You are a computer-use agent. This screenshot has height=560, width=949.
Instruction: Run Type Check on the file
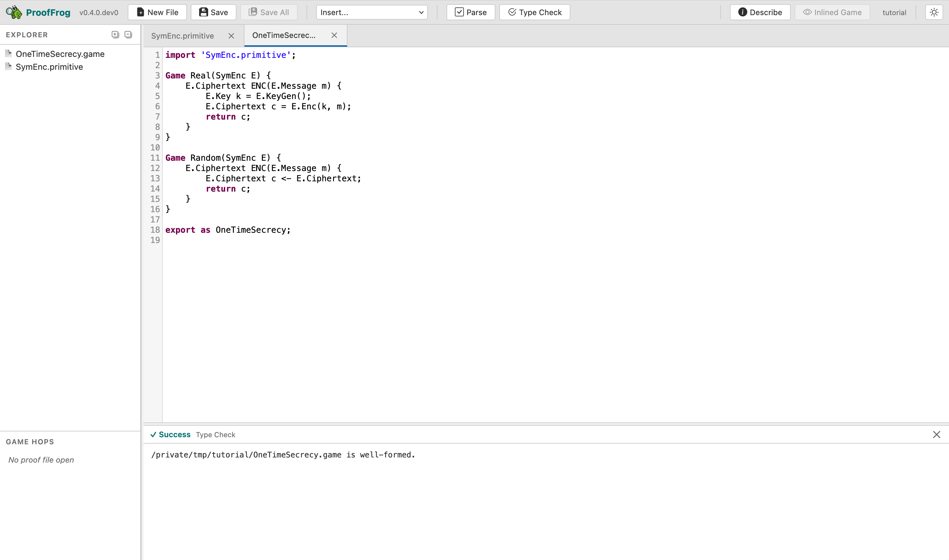[534, 12]
